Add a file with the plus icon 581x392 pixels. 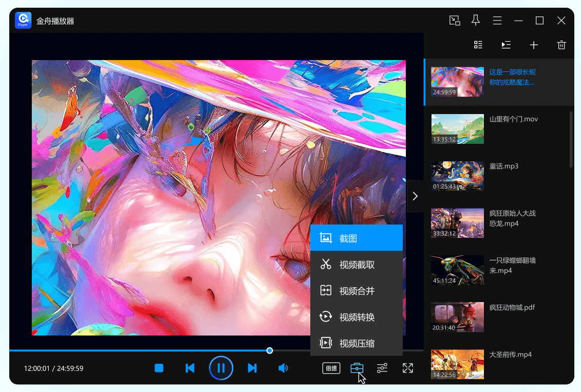534,45
